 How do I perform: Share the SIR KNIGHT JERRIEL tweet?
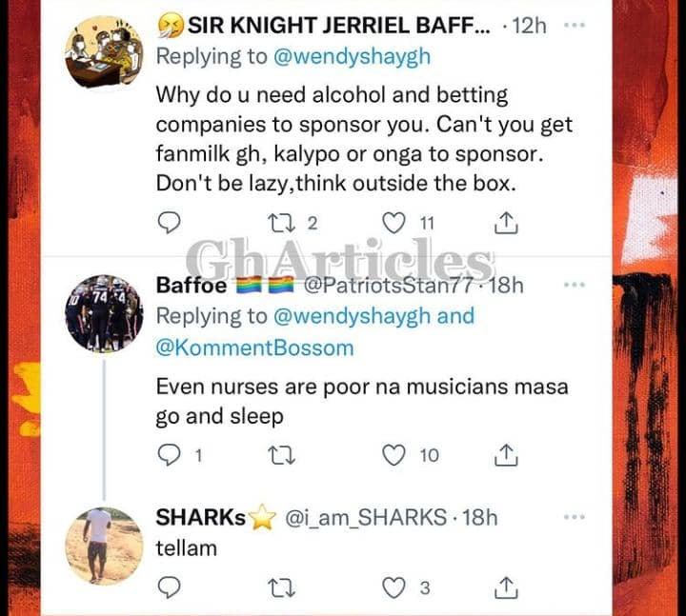(x=506, y=223)
